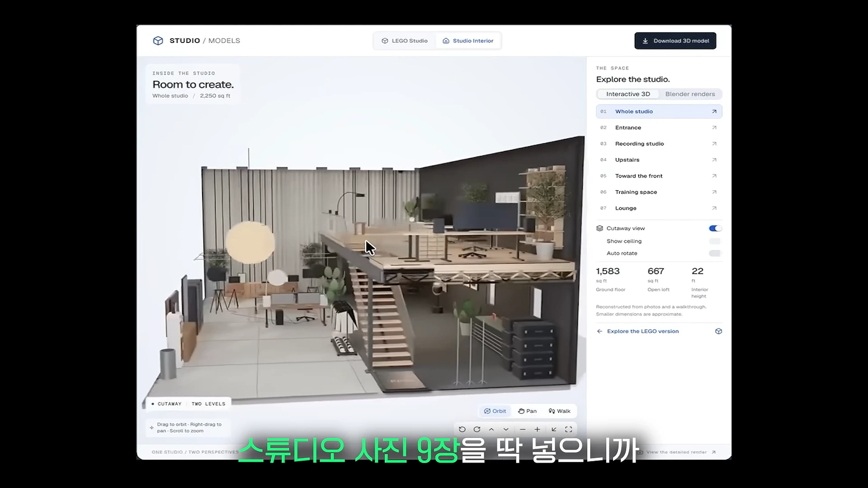Click the Studio cube logo icon
868x488 pixels.
(x=158, y=41)
